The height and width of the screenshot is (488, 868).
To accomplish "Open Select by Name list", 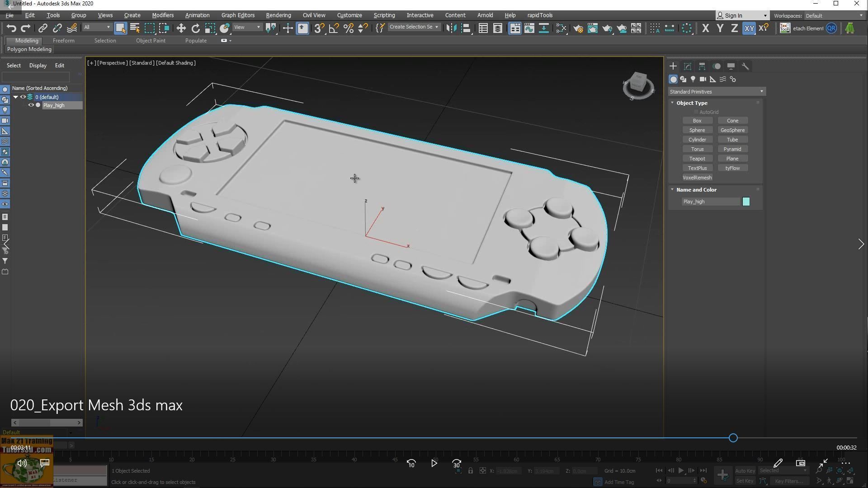I will 135,28.
